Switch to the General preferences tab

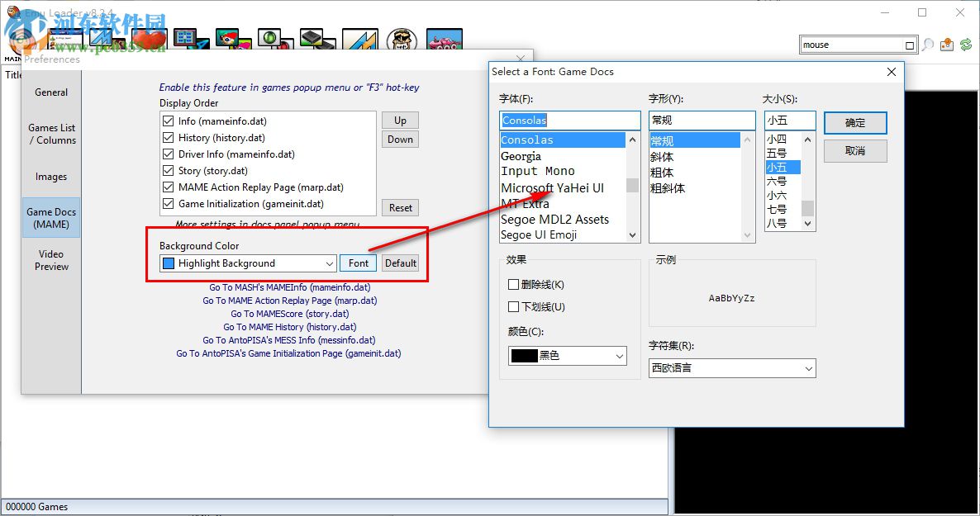coord(51,92)
